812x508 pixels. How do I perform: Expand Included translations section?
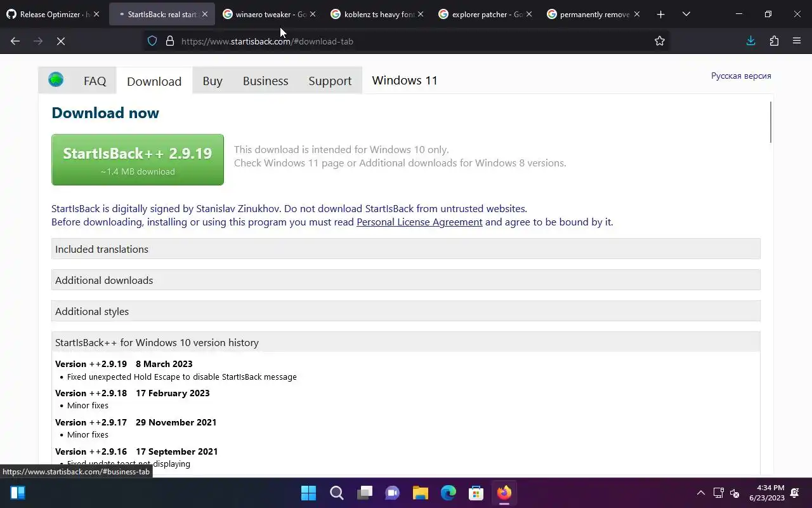[406, 249]
